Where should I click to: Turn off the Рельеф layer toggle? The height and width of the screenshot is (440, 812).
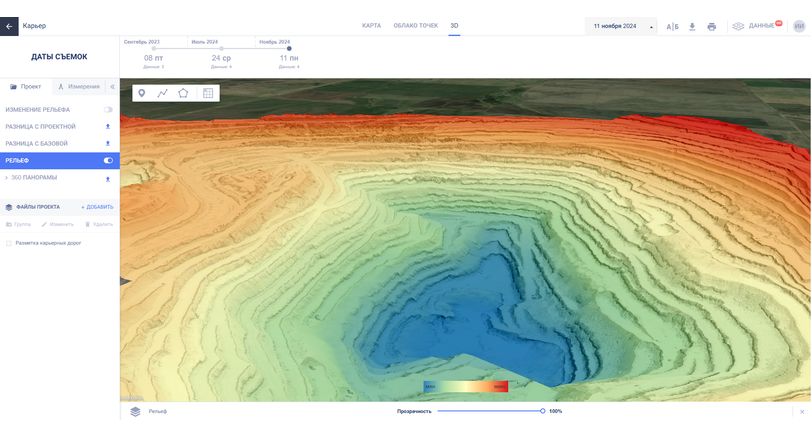pyautogui.click(x=108, y=160)
